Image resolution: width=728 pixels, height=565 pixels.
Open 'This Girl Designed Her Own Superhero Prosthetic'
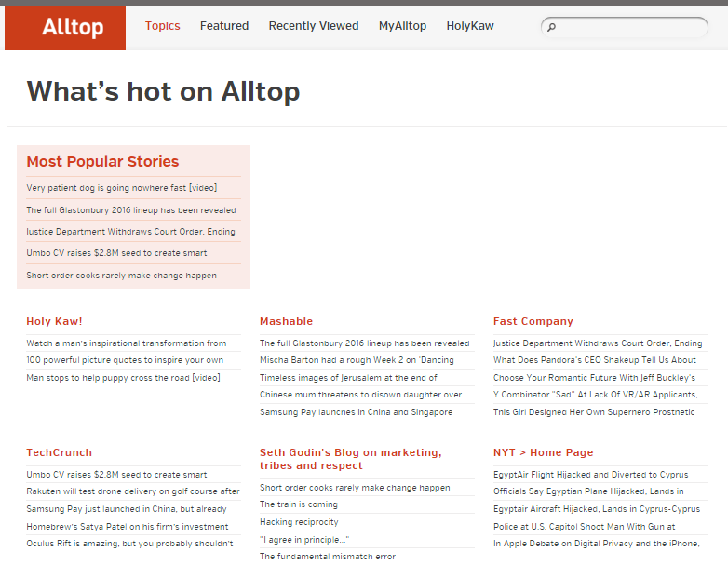point(594,412)
